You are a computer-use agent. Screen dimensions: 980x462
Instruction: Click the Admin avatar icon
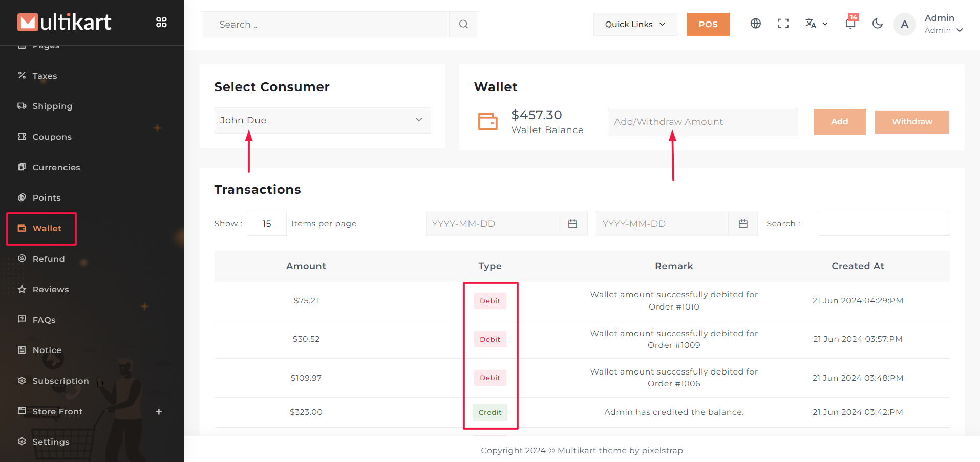[x=904, y=24]
